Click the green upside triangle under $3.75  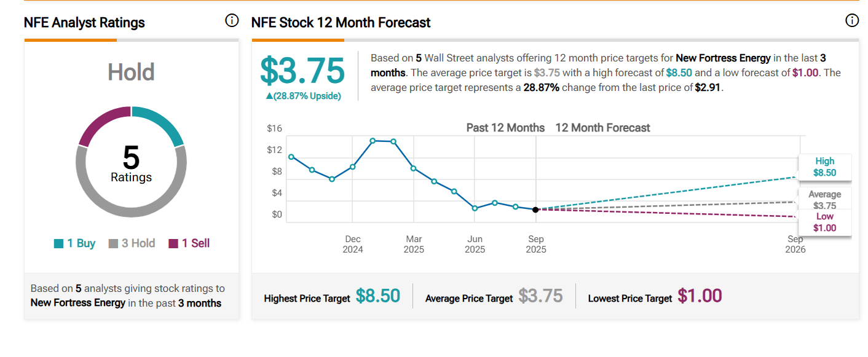(269, 96)
